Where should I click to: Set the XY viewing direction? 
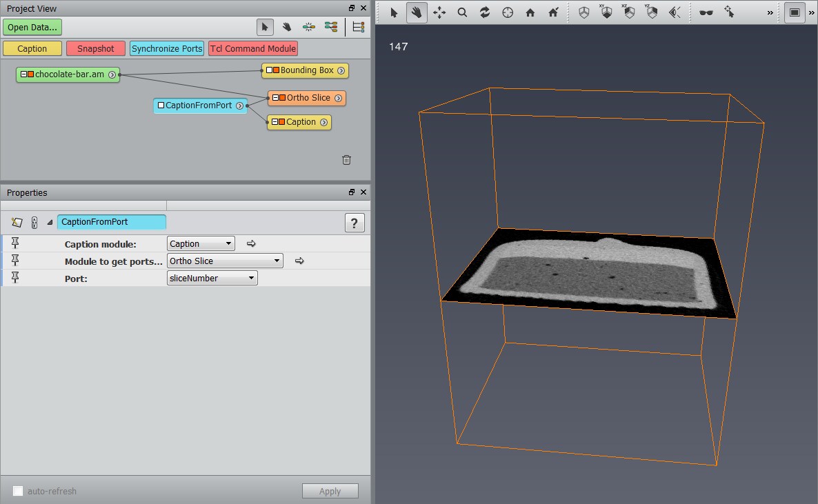click(607, 12)
